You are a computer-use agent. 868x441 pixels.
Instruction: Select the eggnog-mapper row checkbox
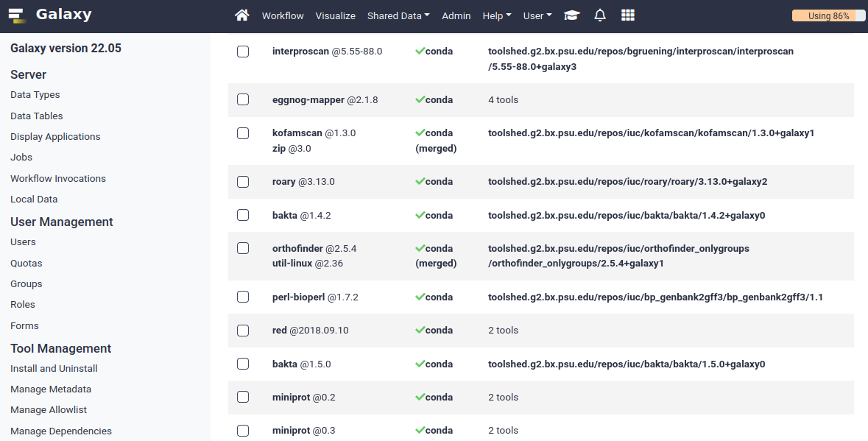[243, 99]
